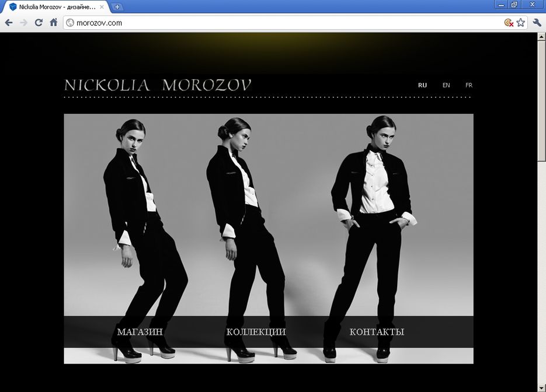The height and width of the screenshot is (392, 546).
Task: Go back using the browser back arrow
Action: point(9,23)
